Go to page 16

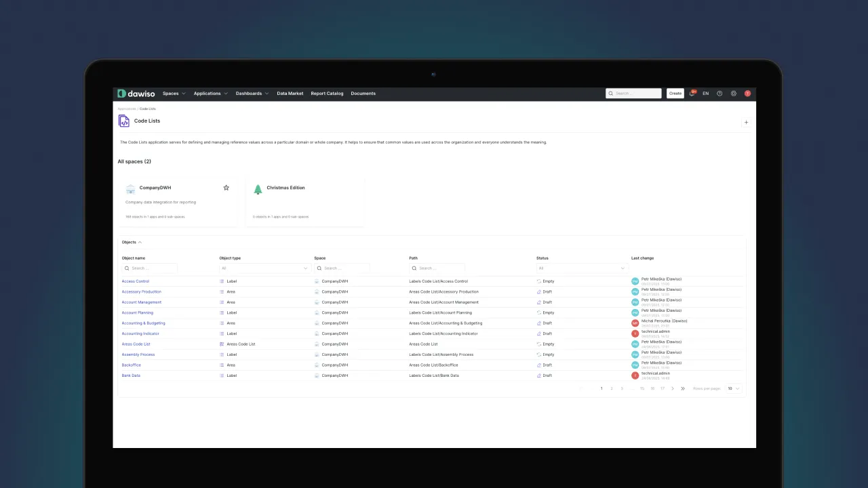652,388
